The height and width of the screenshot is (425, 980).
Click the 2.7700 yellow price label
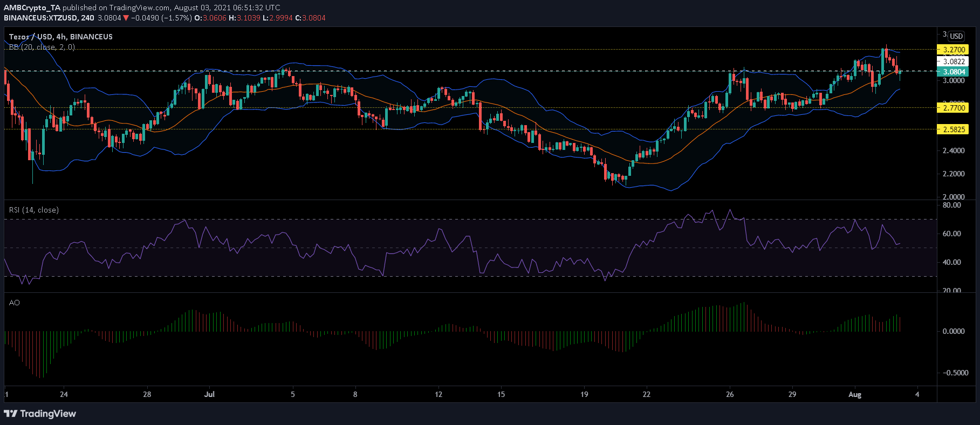tap(953, 108)
